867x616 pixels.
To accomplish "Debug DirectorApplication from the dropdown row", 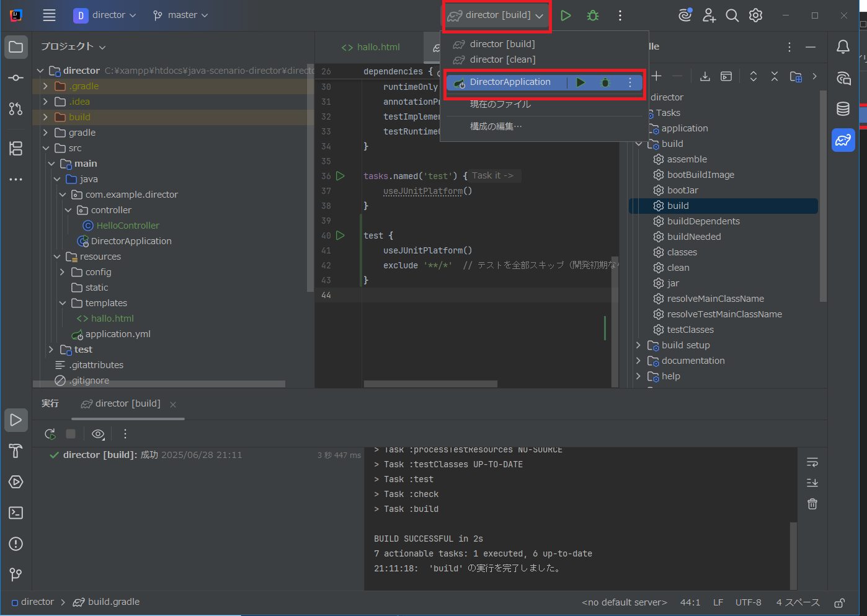I will (x=605, y=82).
